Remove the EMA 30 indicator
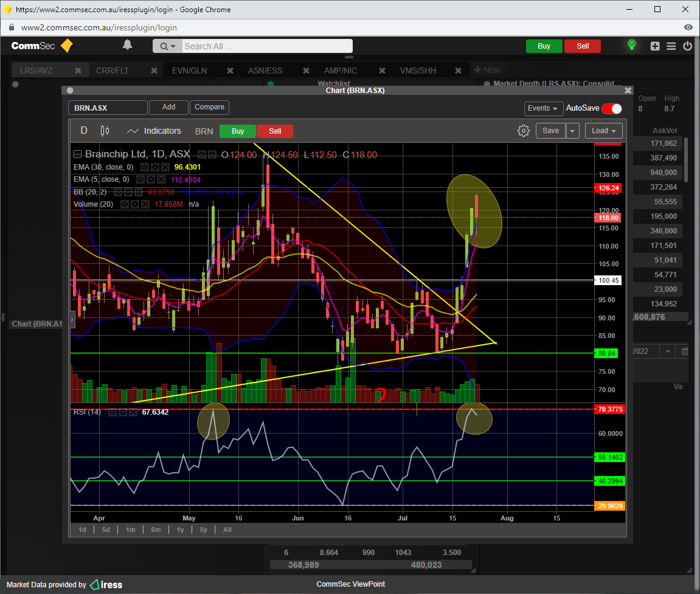700x594 pixels. pos(165,167)
